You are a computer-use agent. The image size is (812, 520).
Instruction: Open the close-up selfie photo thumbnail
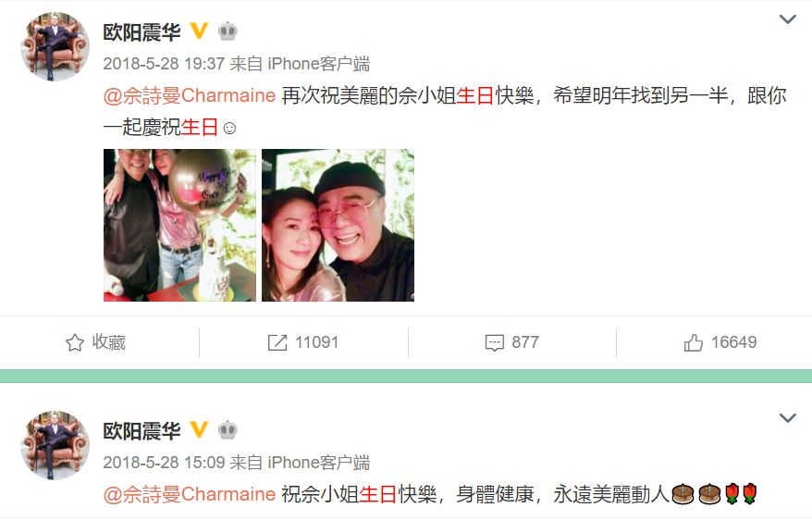click(x=338, y=225)
